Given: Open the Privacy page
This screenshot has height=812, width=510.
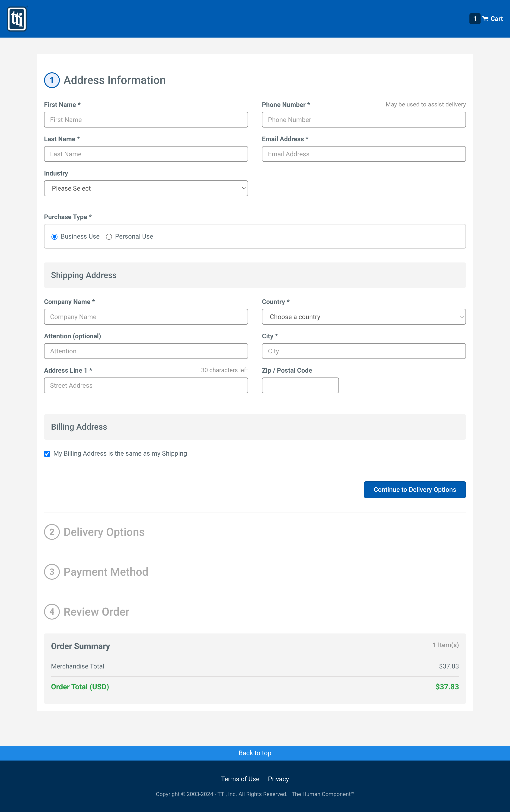Looking at the screenshot, I should pos(278,779).
